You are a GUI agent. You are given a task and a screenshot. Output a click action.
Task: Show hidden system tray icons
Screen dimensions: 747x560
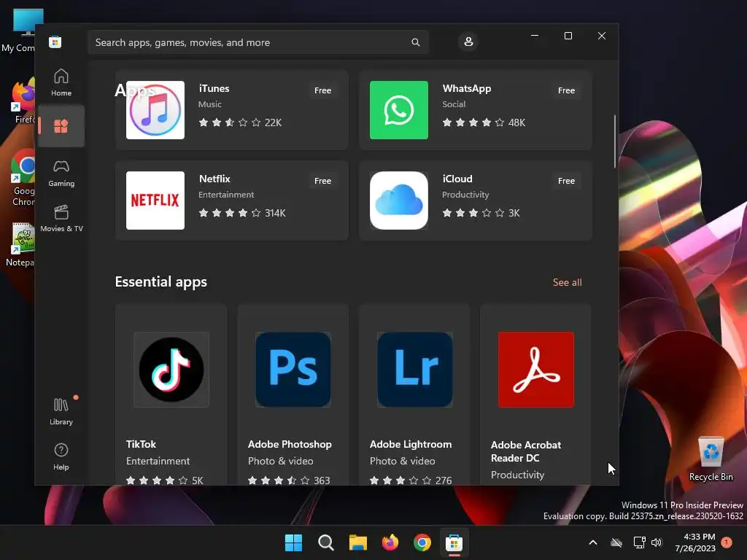coord(593,542)
